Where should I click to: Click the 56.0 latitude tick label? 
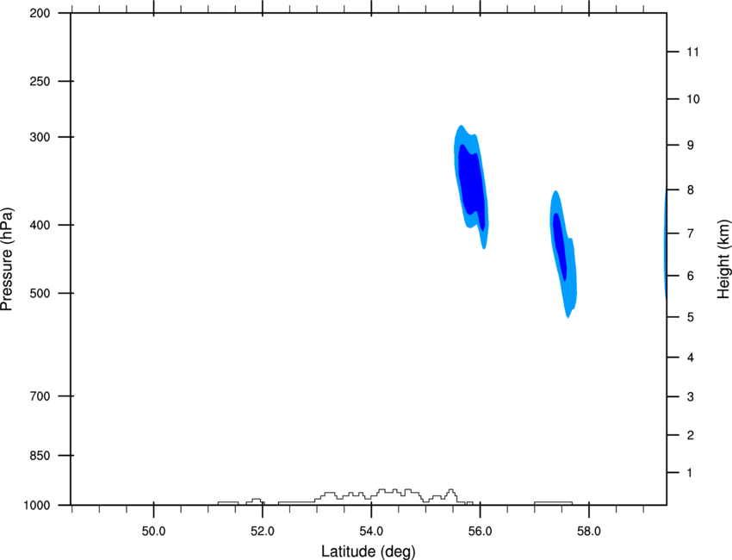(x=480, y=532)
